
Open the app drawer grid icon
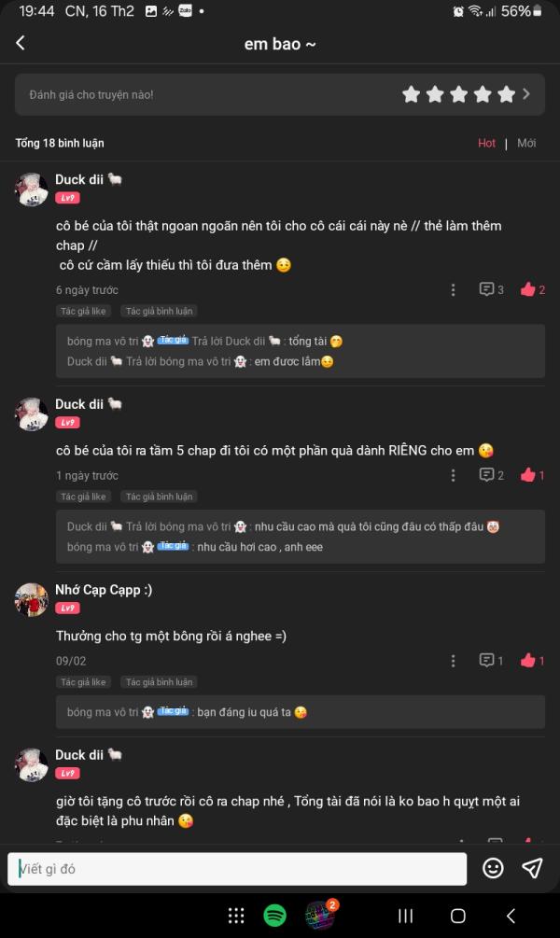click(x=236, y=916)
